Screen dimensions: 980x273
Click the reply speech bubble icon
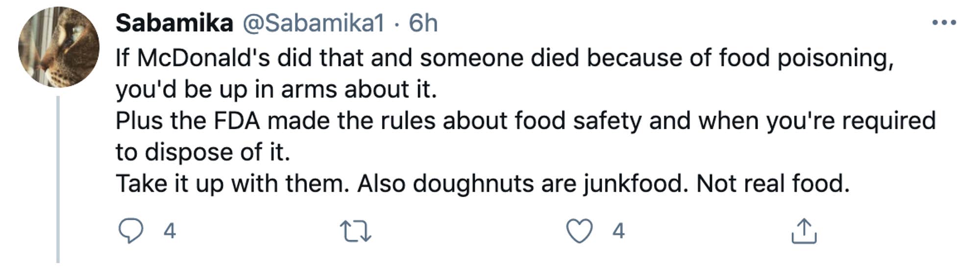click(131, 231)
